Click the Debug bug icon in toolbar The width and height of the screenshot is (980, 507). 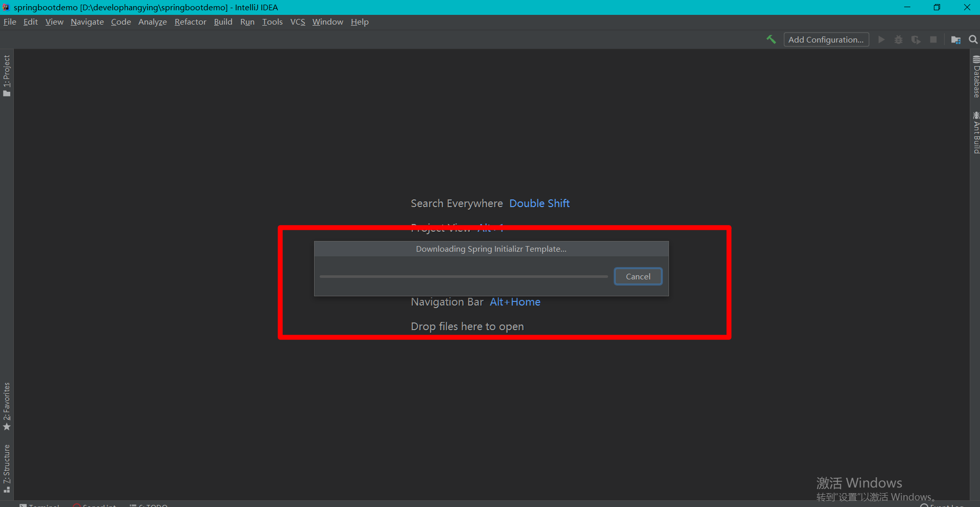[x=899, y=39]
